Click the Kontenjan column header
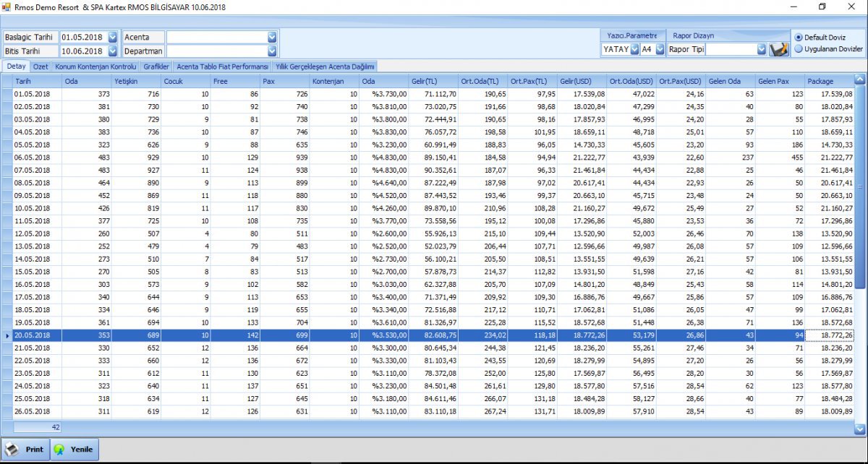 pos(335,81)
